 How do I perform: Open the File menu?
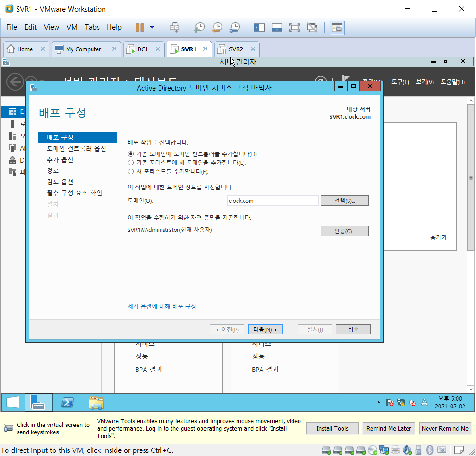click(x=12, y=27)
